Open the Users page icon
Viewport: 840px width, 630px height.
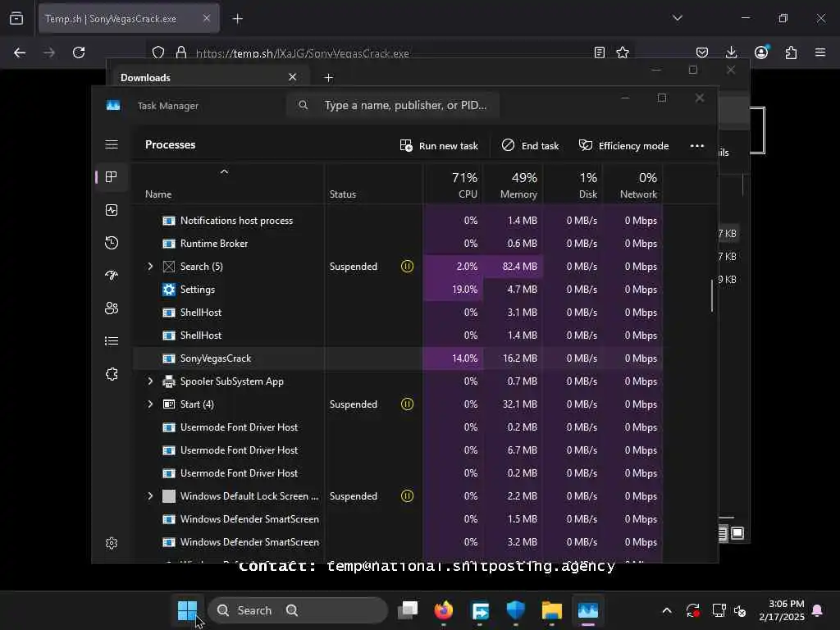point(112,308)
